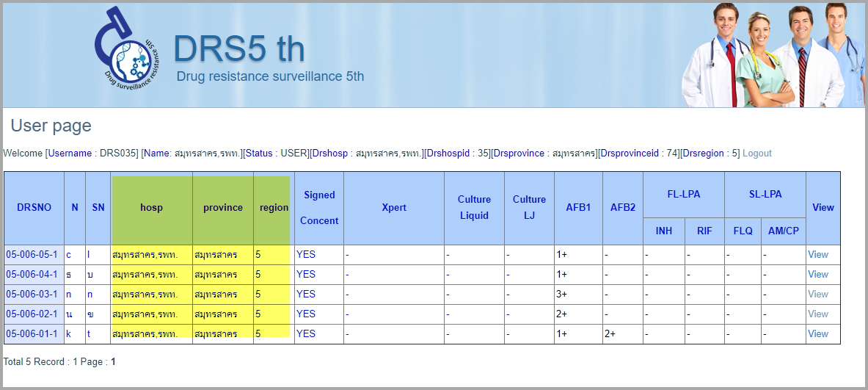Screen dimensions: 868x390
Task: Click the DRS5 th title text
Action: point(238,49)
